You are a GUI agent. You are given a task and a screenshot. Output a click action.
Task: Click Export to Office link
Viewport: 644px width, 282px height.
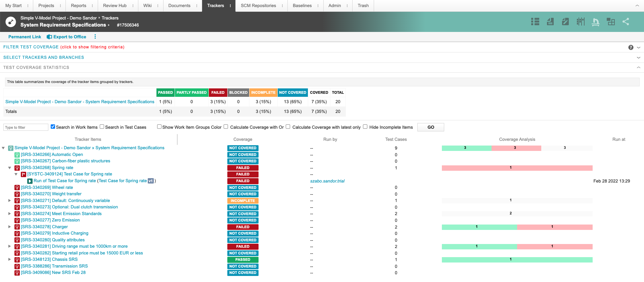point(70,37)
